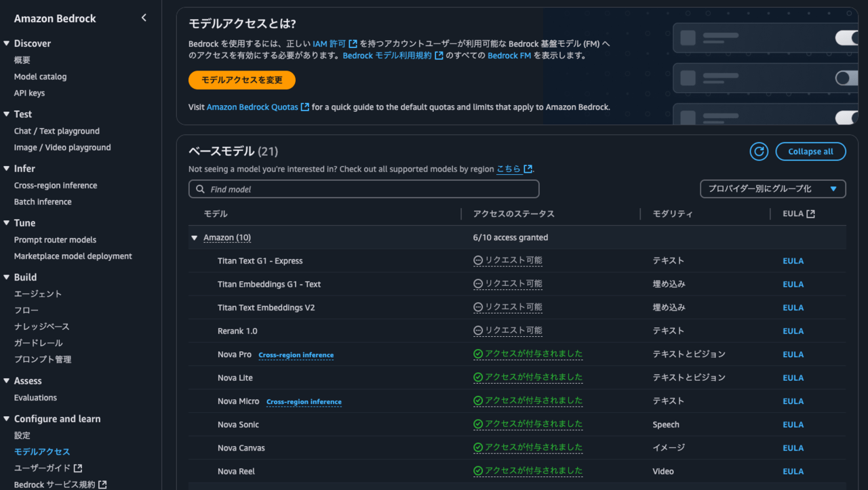868x490 pixels.
Task: Open プロンプト管理 in the sidebar
Action: click(43, 359)
